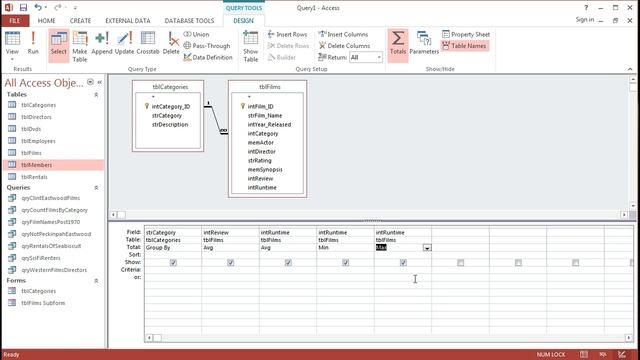Open tblMembers table in navigation pane
Screen dimensions: 640x360
tap(37, 165)
